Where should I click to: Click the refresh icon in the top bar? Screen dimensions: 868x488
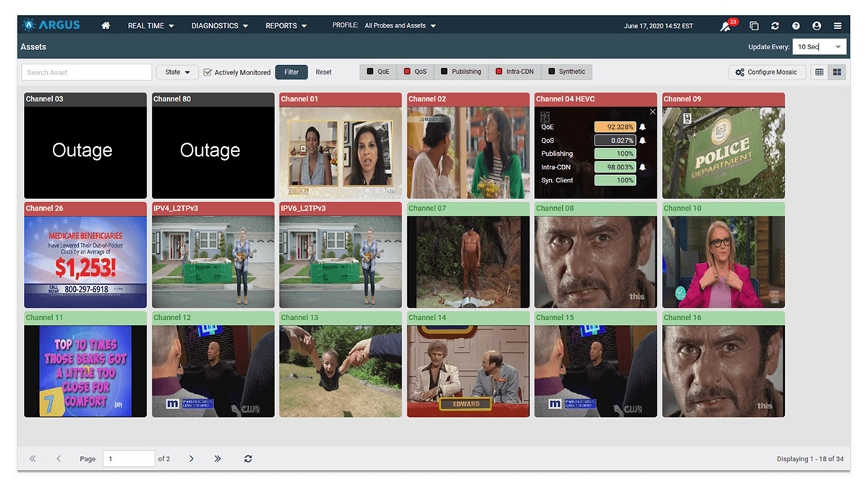(x=775, y=25)
